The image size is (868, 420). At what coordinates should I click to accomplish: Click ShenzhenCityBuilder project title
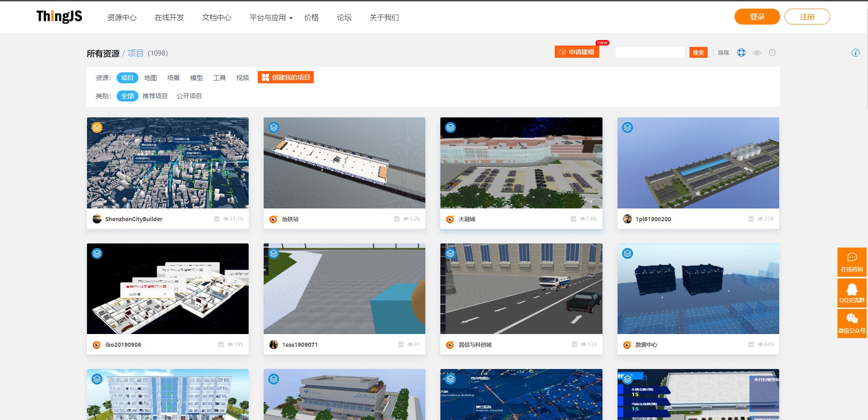(133, 219)
